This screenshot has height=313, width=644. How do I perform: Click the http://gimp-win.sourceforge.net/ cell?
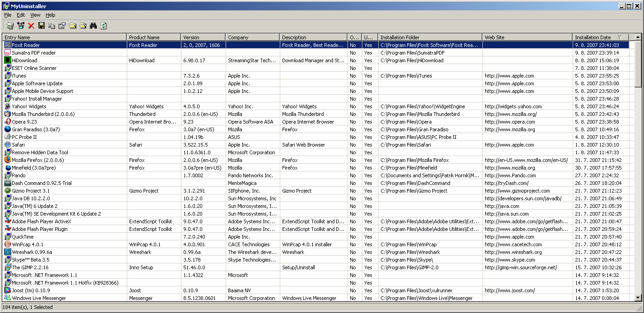(x=521, y=267)
